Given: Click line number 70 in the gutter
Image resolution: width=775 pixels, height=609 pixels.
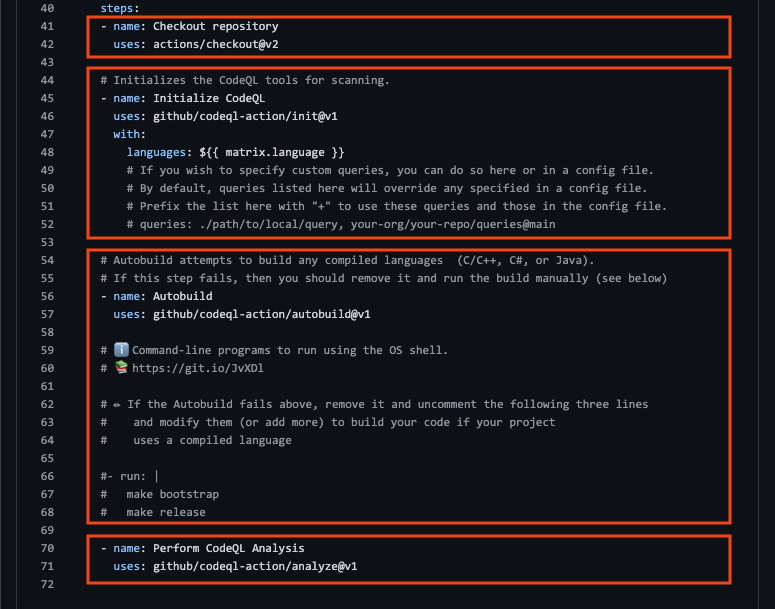Looking at the screenshot, I should tap(47, 548).
